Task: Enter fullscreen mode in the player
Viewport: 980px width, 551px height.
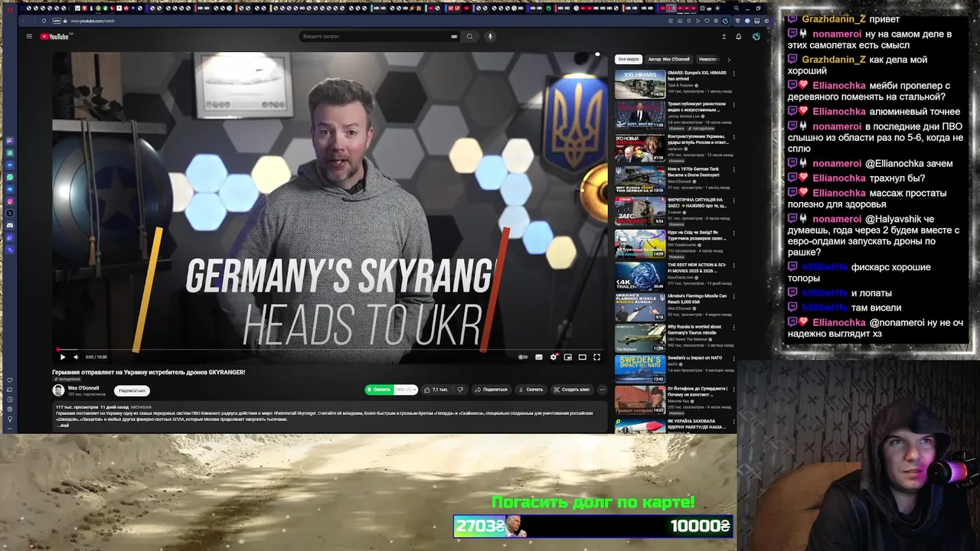Action: (x=597, y=357)
